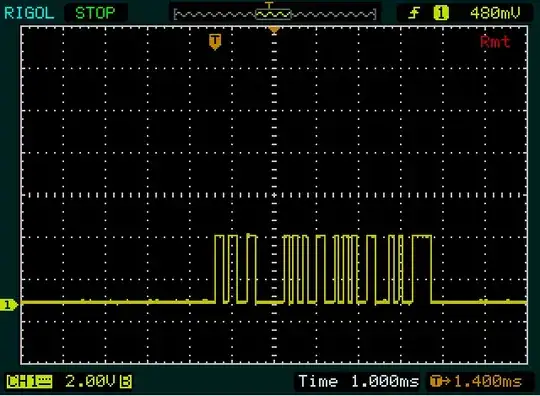Click the CH1 coupling label
The height and width of the screenshot is (396, 540).
click(30, 382)
